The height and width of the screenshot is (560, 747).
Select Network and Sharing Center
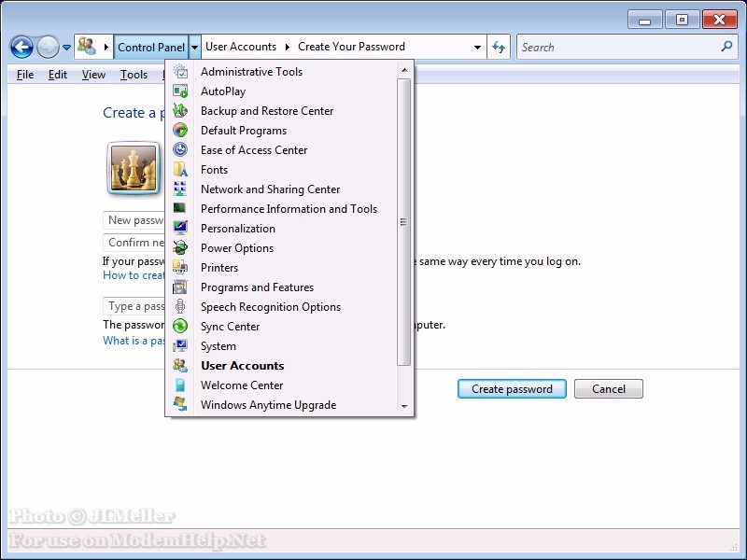click(270, 189)
